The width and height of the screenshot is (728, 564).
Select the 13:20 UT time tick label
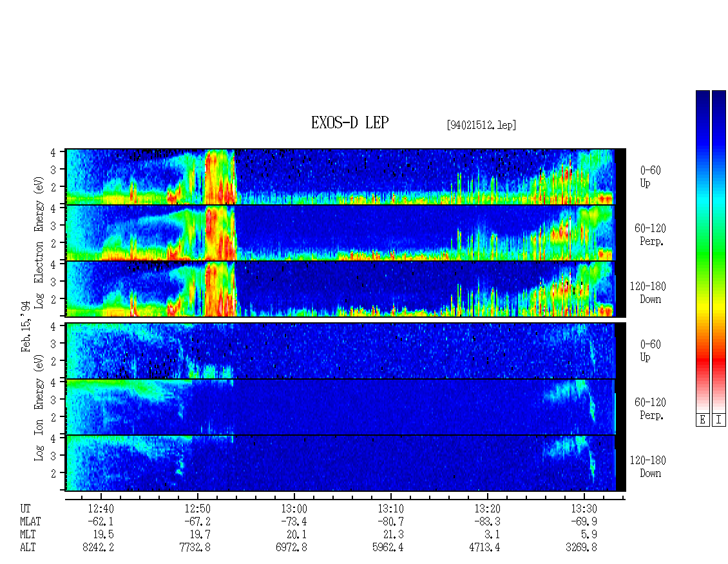point(487,509)
